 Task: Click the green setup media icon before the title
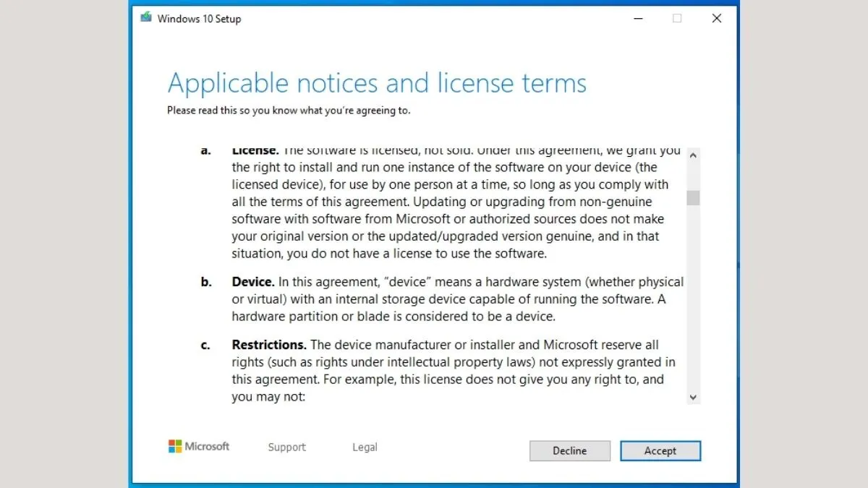coord(147,17)
